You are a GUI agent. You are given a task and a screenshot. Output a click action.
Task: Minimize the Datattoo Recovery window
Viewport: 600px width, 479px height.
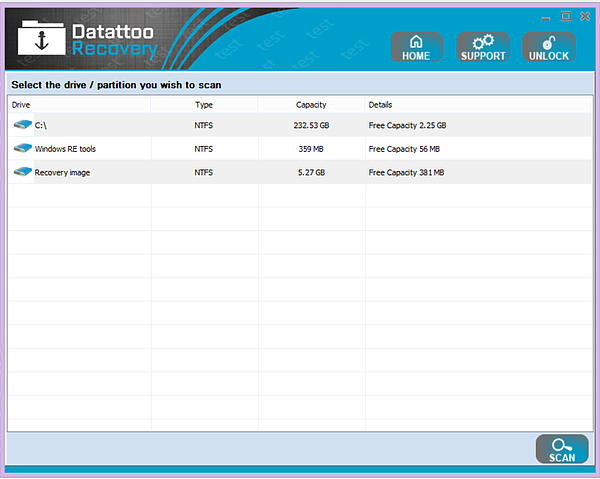coord(546,18)
